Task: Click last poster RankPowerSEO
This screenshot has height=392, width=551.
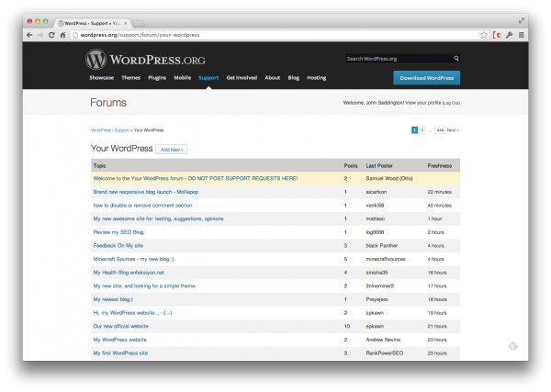Action: 385,353
